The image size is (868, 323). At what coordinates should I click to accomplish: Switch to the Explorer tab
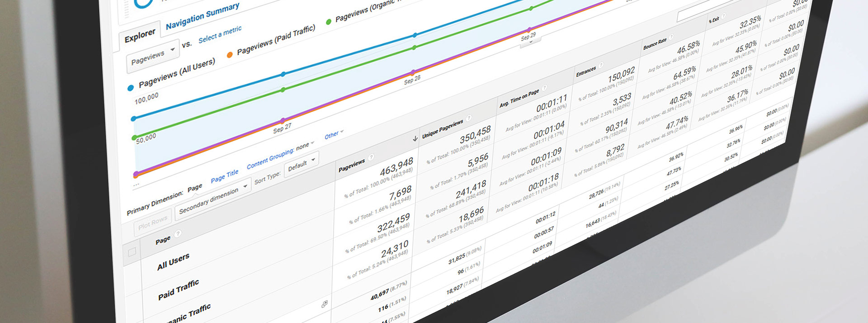click(140, 35)
